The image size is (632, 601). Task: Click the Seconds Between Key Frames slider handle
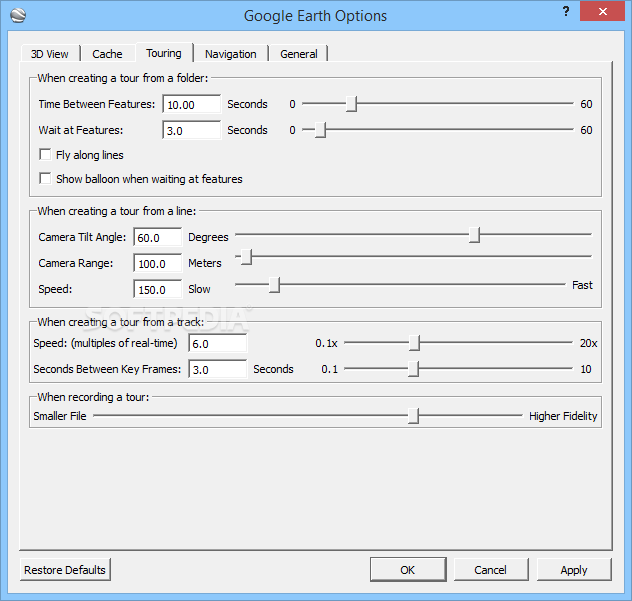pos(414,369)
